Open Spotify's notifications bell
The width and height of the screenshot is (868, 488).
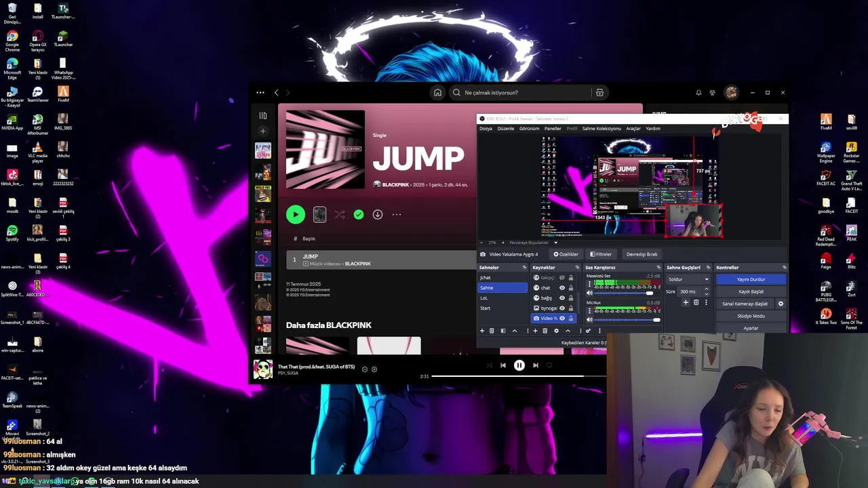(x=698, y=93)
